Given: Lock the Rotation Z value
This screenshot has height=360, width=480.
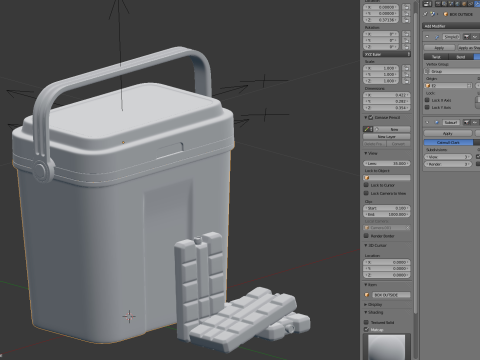Looking at the screenshot, I should point(406,47).
